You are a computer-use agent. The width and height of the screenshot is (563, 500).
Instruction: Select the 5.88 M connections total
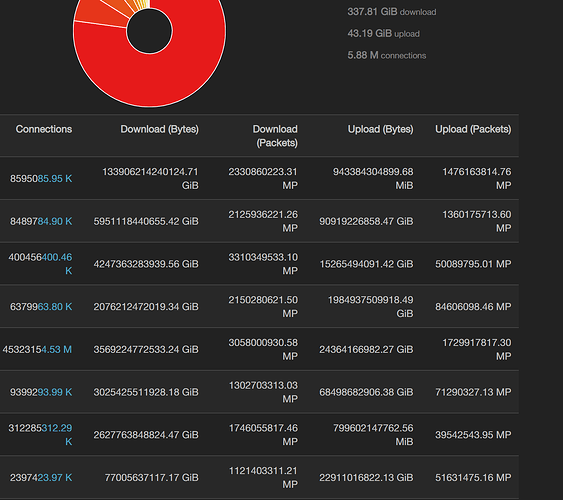click(x=387, y=55)
